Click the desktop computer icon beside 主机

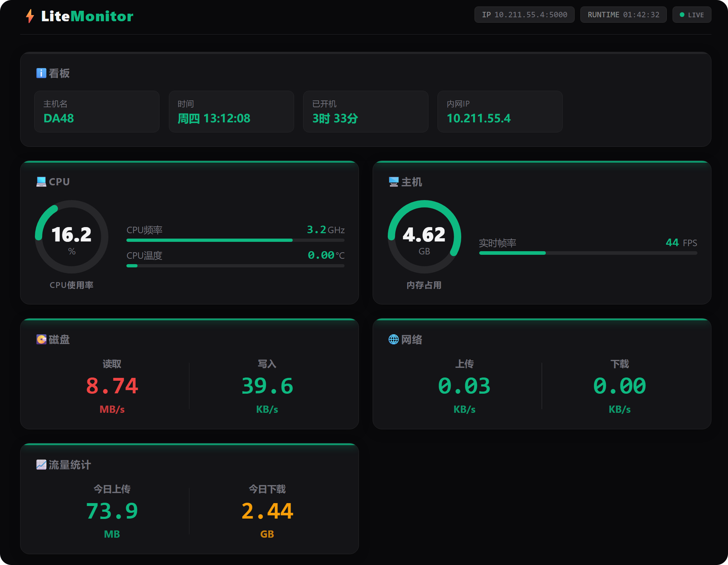tap(394, 182)
